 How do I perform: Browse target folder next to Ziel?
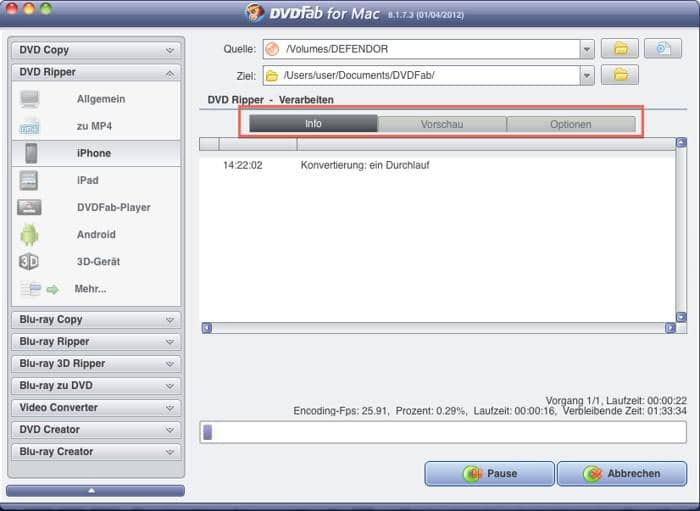tap(620, 75)
